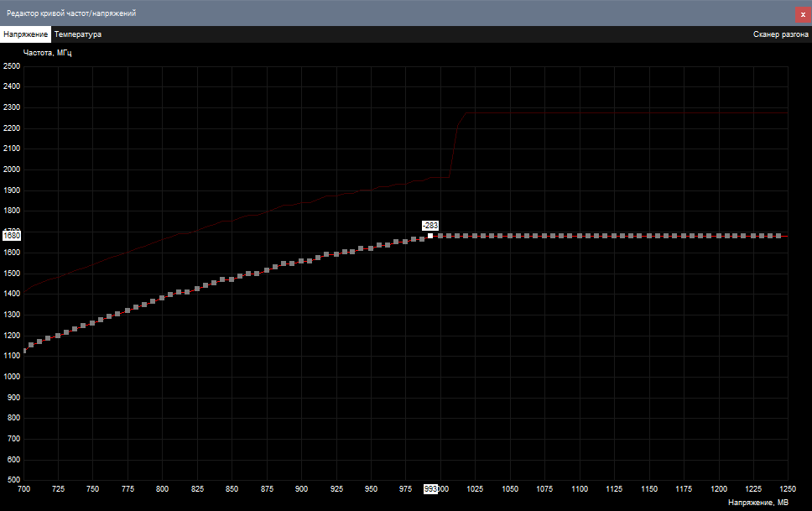Select the curve point at 775 mV
The height and width of the screenshot is (511, 812).
tap(128, 310)
